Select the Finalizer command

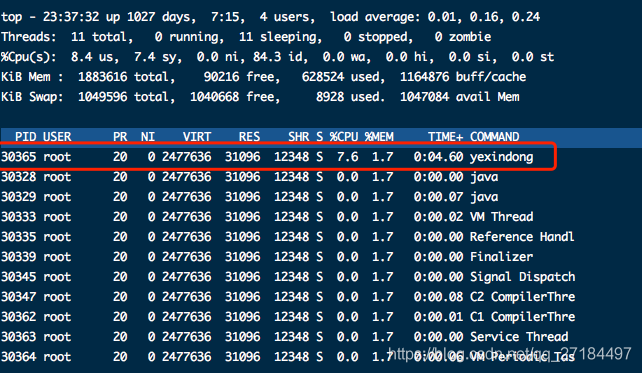pos(502,257)
